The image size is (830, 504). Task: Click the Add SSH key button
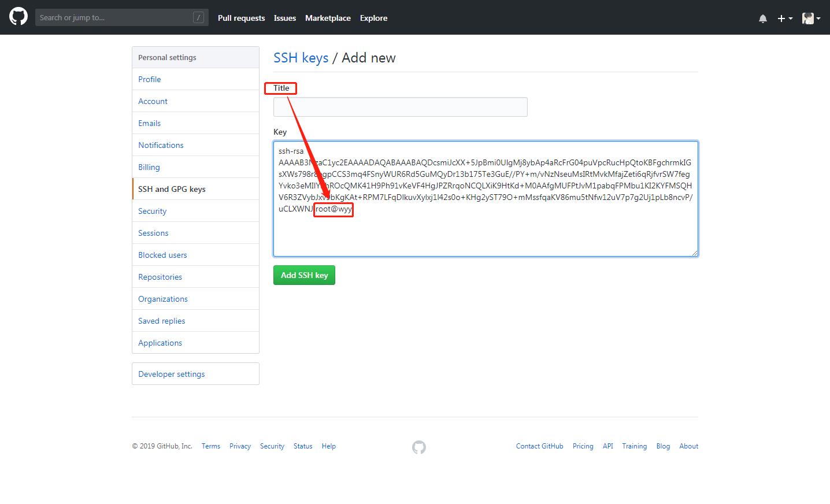pos(304,275)
